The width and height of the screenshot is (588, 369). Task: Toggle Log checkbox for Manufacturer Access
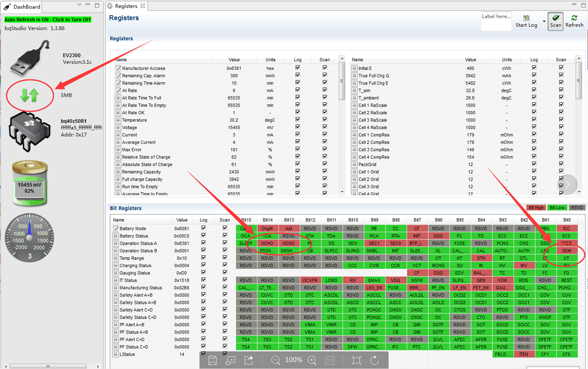[298, 68]
